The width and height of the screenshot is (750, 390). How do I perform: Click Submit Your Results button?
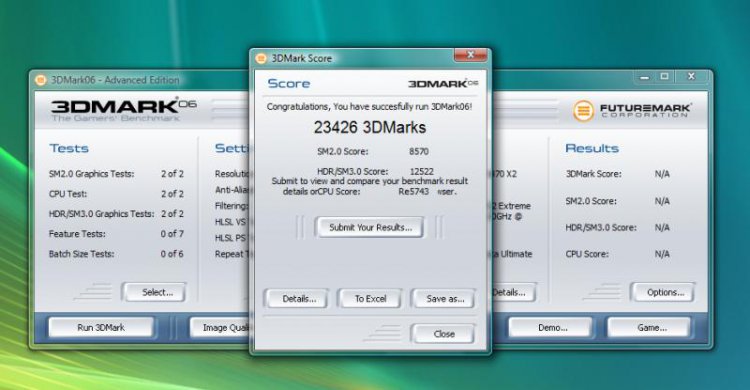(369, 227)
